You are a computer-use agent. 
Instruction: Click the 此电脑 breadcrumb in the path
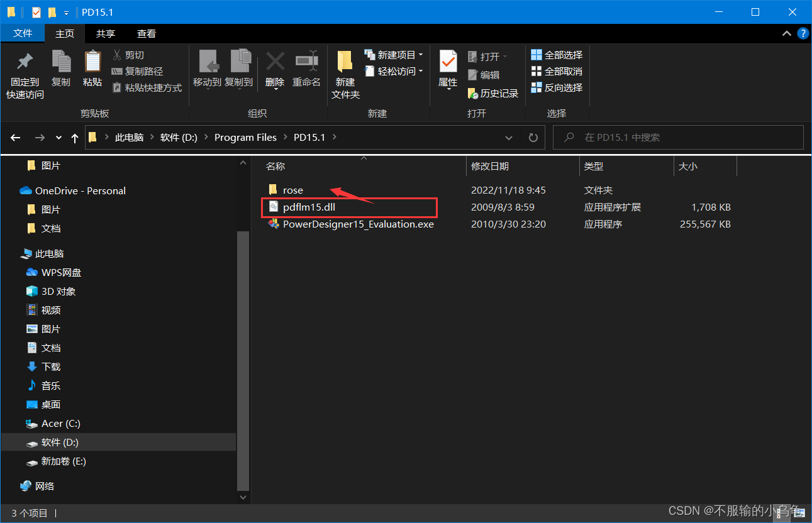(129, 137)
